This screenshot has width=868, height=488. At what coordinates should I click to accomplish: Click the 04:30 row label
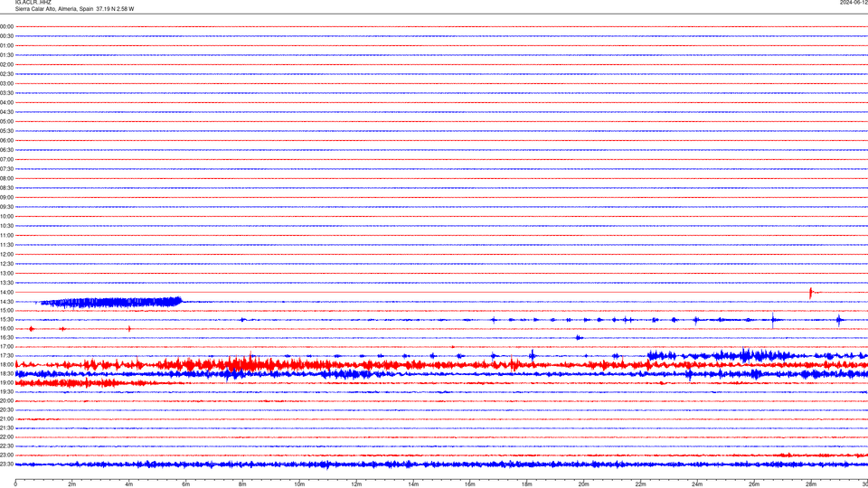tap(6, 112)
